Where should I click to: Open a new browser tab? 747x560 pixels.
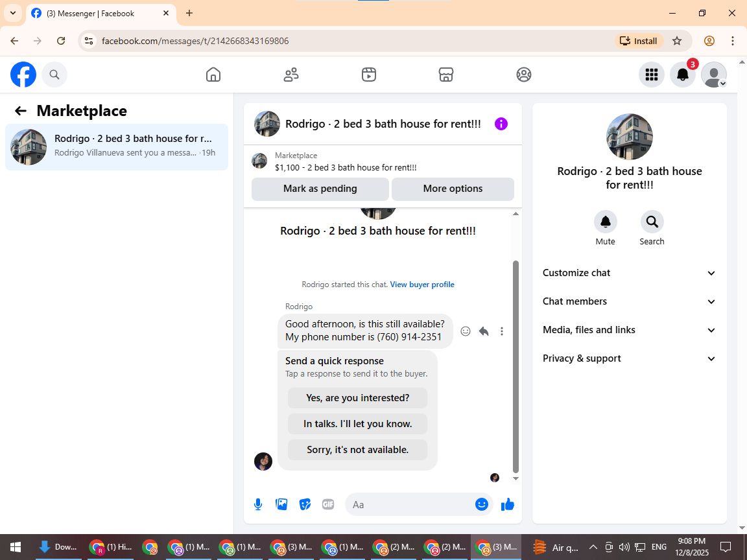click(189, 14)
